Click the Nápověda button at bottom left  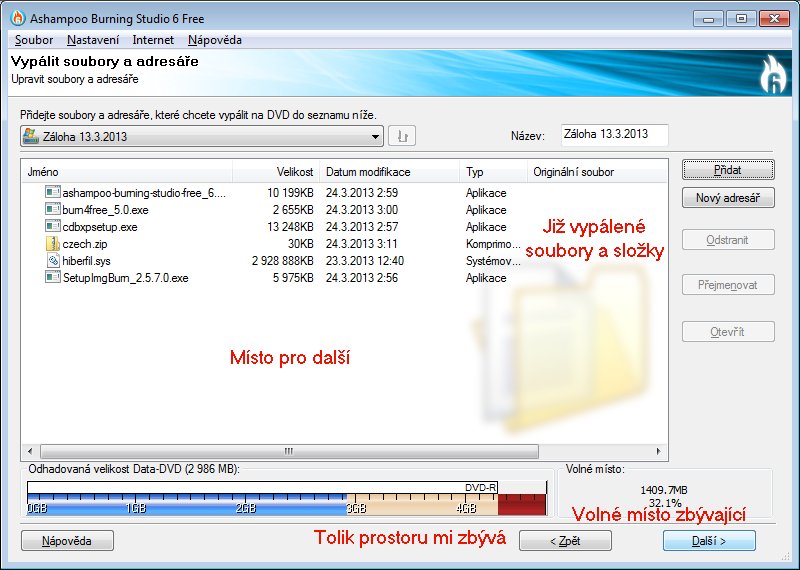pyautogui.click(x=67, y=540)
